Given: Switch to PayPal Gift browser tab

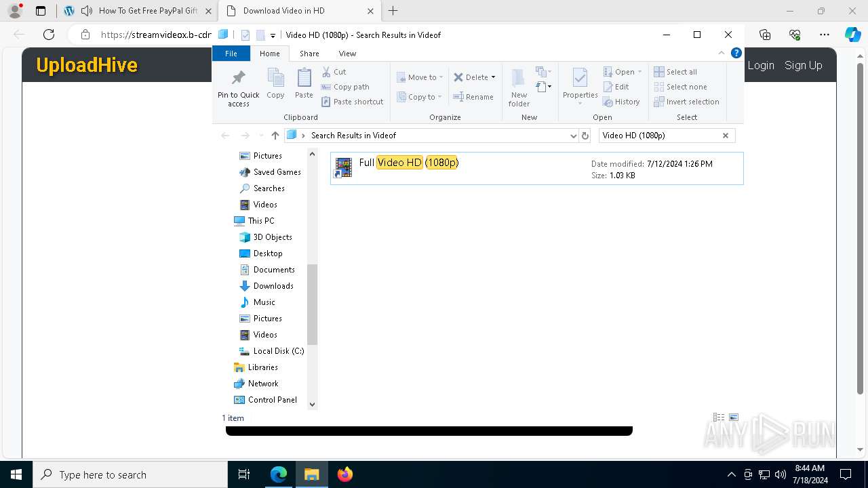Looking at the screenshot, I should pos(138,11).
